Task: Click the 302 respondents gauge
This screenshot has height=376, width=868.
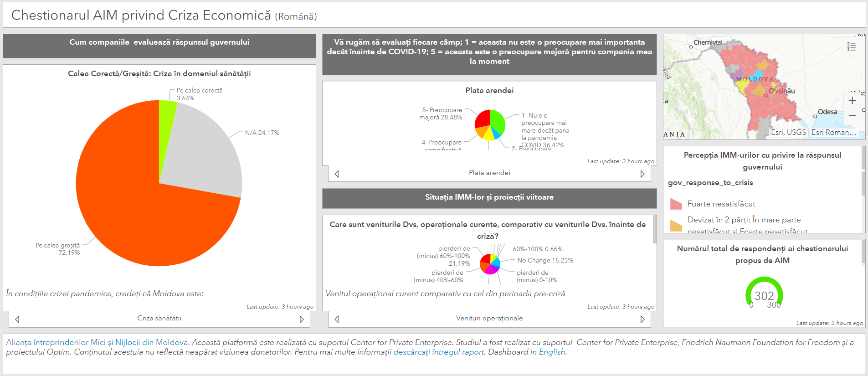Action: click(x=764, y=294)
